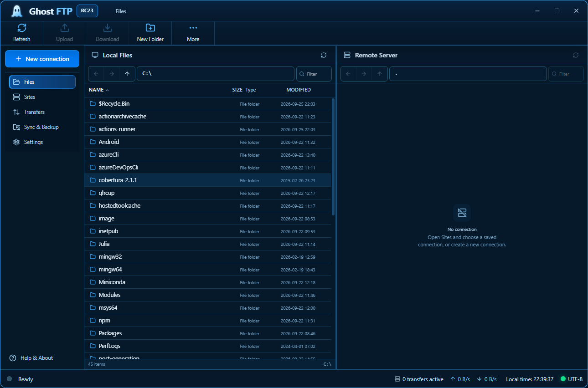This screenshot has height=388, width=588.
Task: Sort local files by Modified column
Action: click(299, 90)
